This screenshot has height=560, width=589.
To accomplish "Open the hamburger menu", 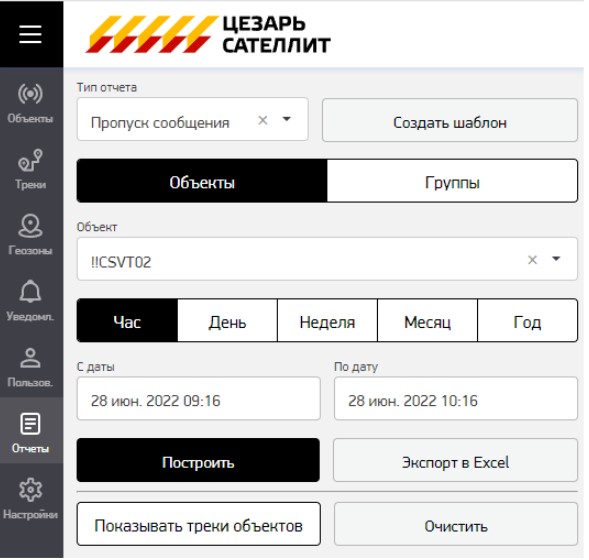I will pyautogui.click(x=30, y=34).
